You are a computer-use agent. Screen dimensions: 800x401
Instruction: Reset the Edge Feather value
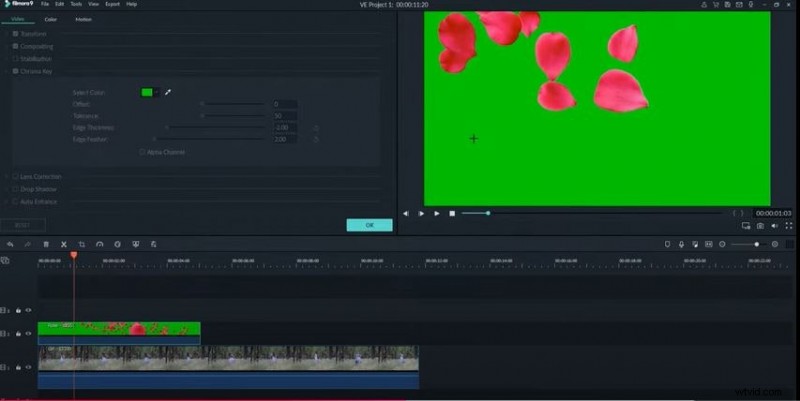click(x=316, y=139)
